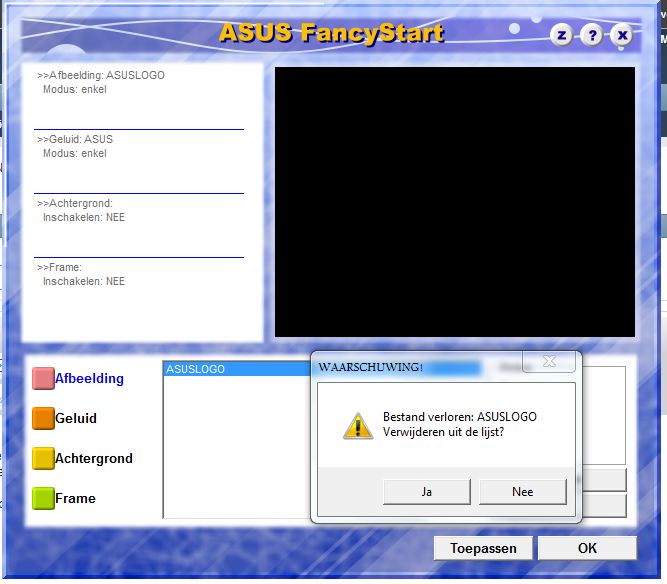Select the pink Afbeelding category icon
The width and height of the screenshot is (667, 584).
(43, 379)
